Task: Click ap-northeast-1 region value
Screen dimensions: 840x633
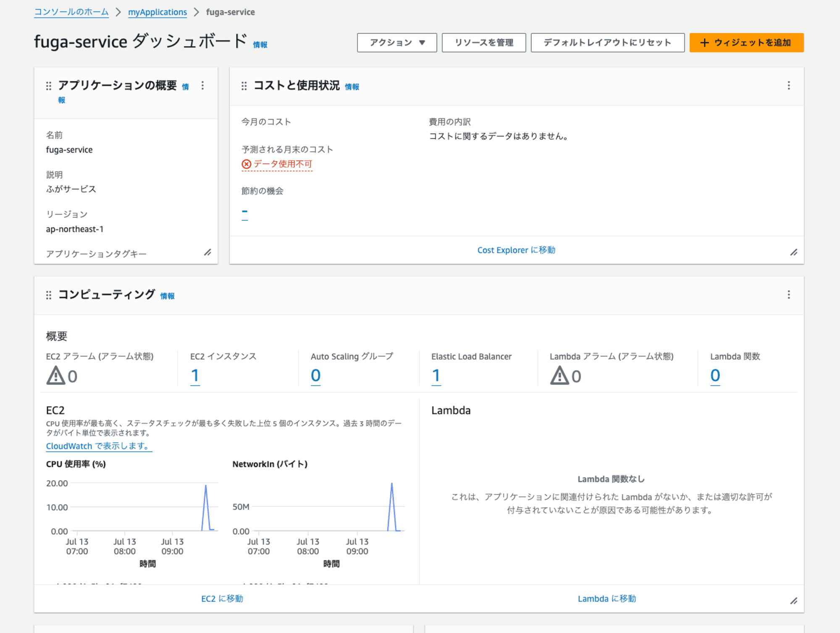Action: click(75, 229)
